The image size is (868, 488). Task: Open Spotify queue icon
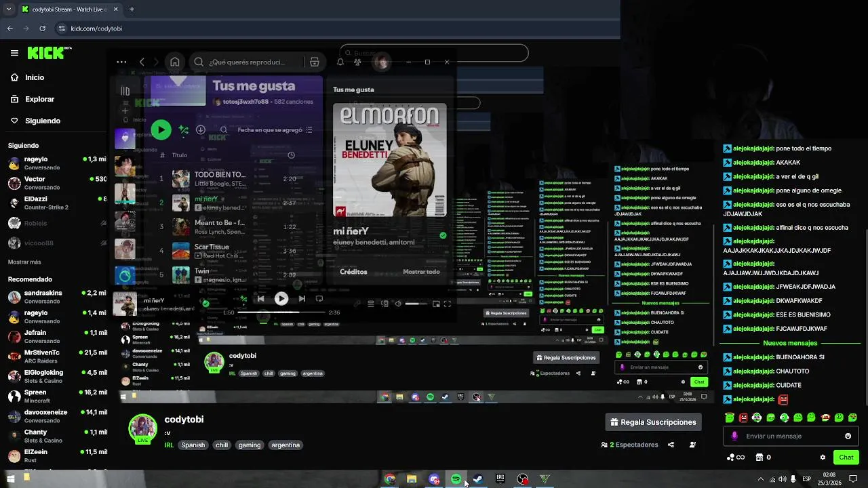(371, 304)
